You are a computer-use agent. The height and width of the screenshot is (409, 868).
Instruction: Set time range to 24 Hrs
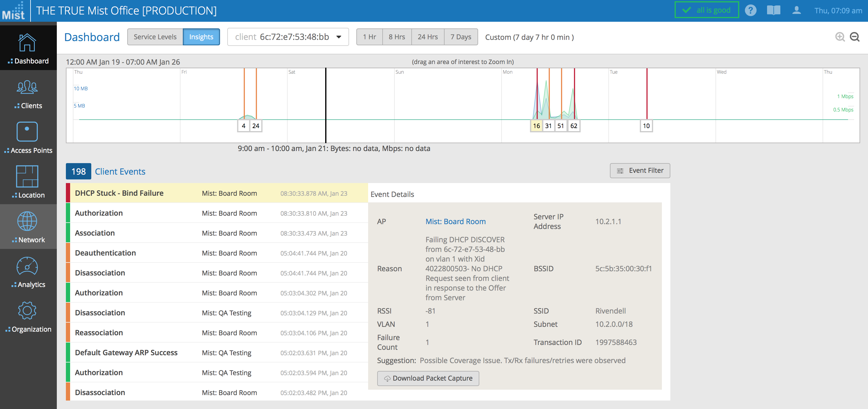(427, 37)
